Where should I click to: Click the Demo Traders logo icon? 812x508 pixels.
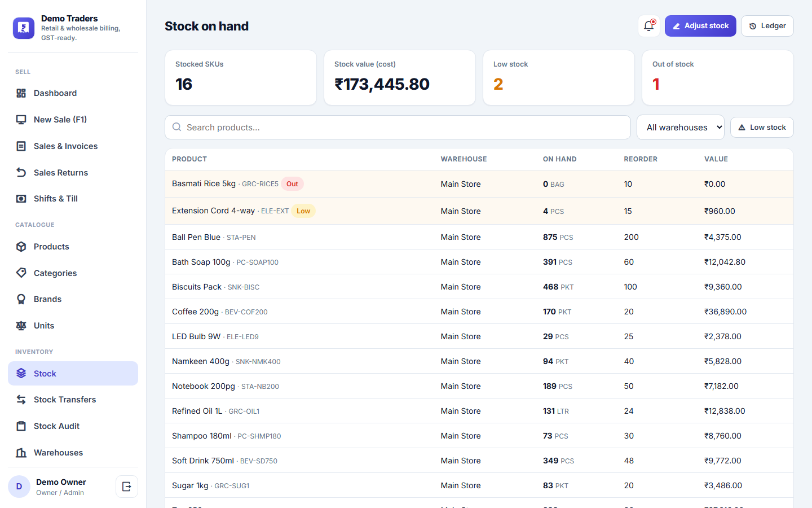24,28
